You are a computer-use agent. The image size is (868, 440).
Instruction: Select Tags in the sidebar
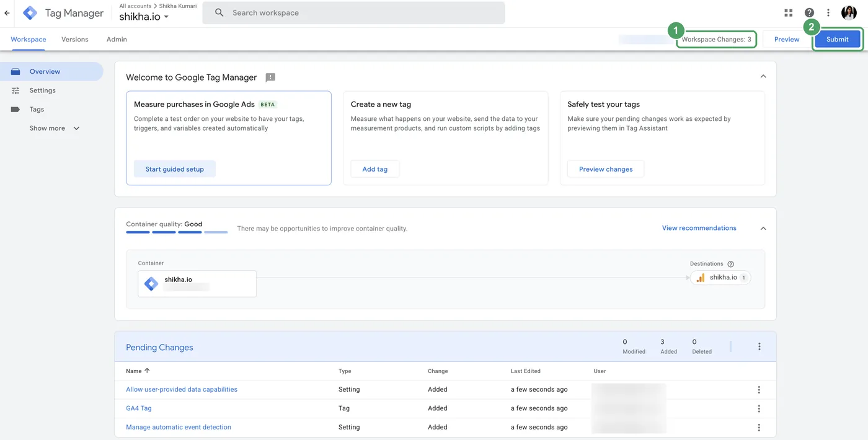click(x=51, y=110)
